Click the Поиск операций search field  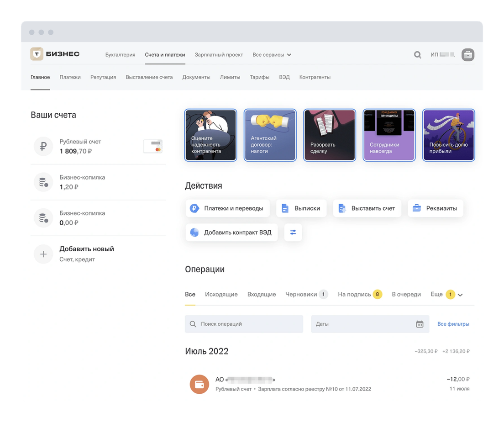click(244, 324)
